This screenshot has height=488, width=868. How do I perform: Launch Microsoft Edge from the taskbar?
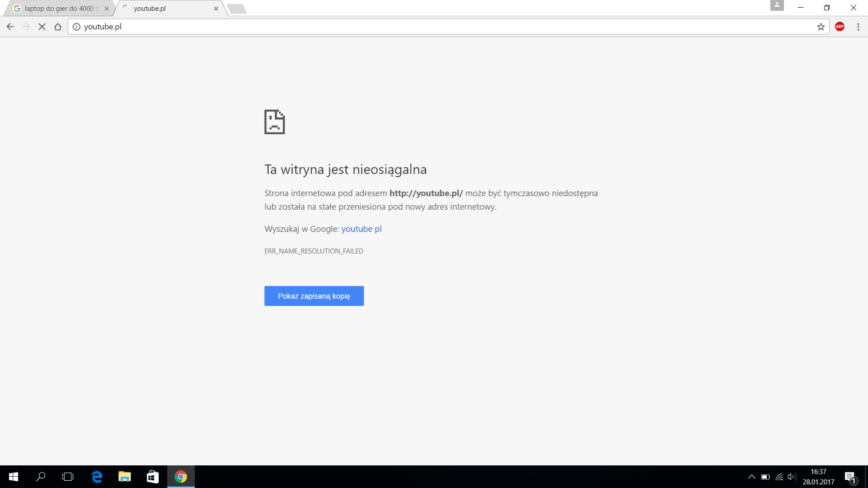point(97,477)
